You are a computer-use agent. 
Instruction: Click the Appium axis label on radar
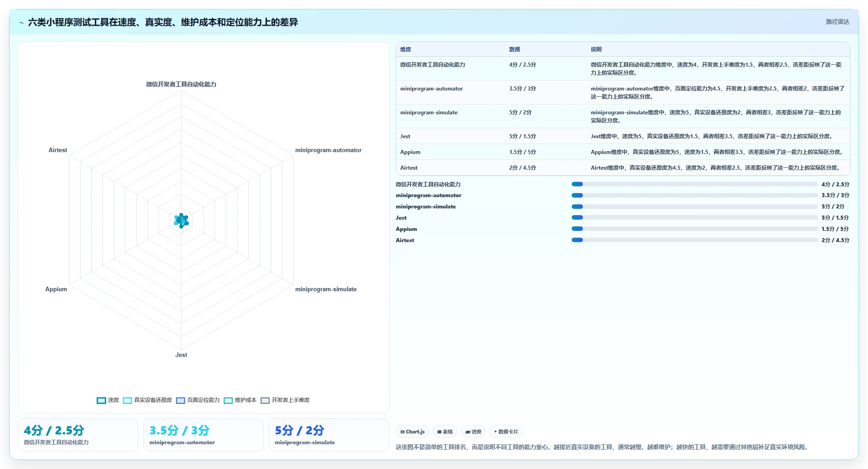[x=56, y=289]
